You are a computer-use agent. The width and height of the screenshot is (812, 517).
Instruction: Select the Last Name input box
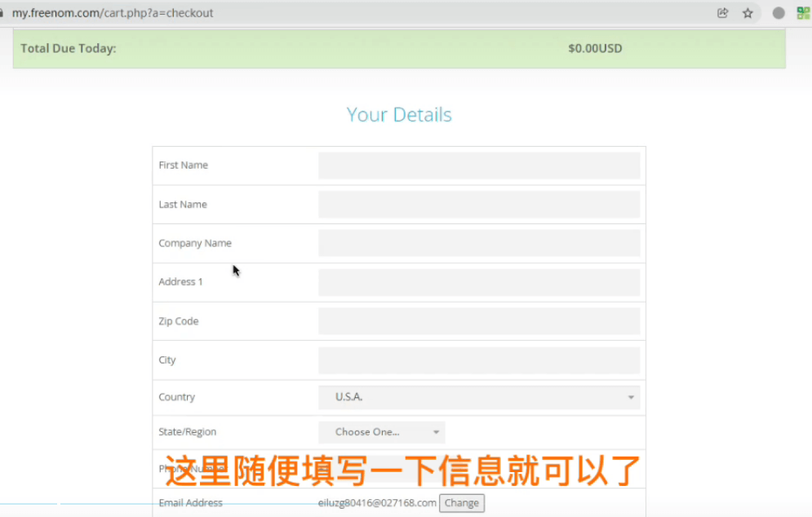[478, 205]
